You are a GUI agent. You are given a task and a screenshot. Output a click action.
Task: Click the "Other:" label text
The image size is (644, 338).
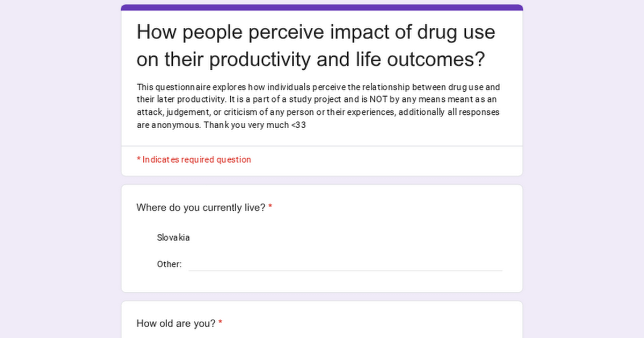(x=170, y=264)
